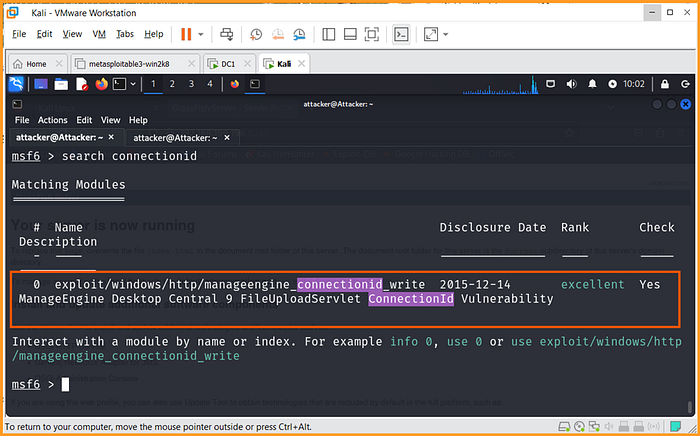Open the VM menu

[x=99, y=34]
